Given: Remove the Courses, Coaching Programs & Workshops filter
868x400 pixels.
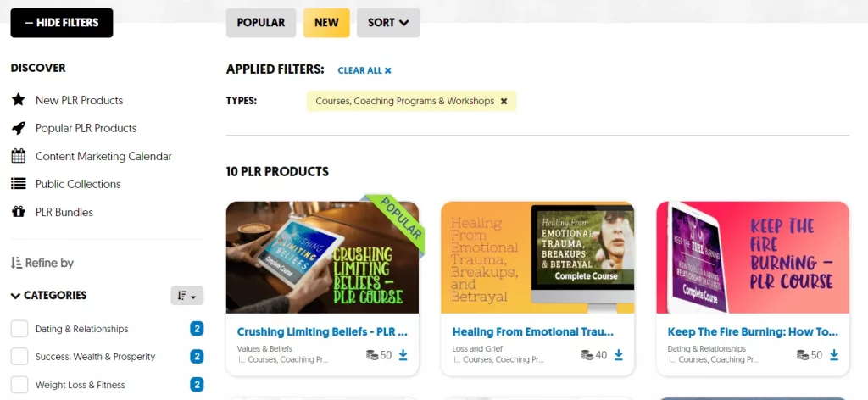Looking at the screenshot, I should [x=504, y=101].
